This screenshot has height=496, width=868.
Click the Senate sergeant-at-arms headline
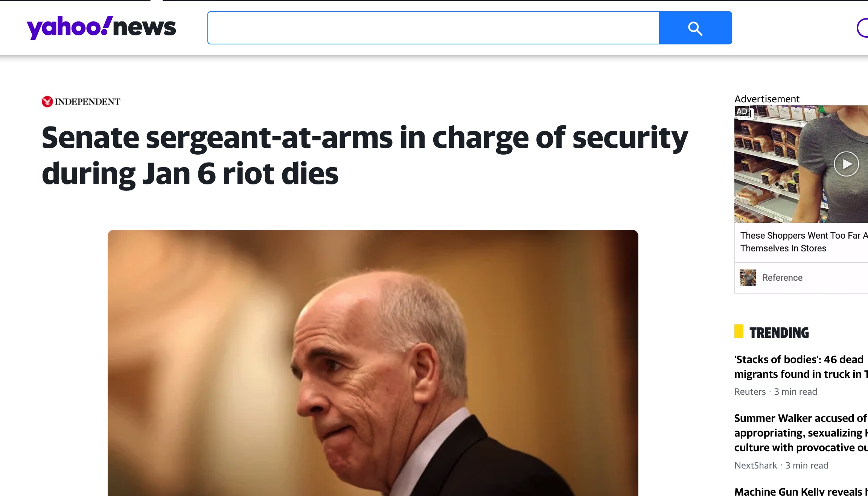365,155
